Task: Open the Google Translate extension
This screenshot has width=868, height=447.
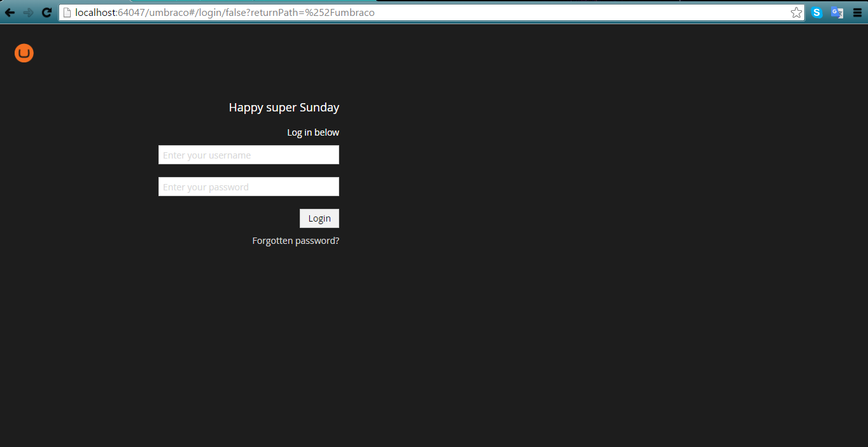Action: point(837,13)
